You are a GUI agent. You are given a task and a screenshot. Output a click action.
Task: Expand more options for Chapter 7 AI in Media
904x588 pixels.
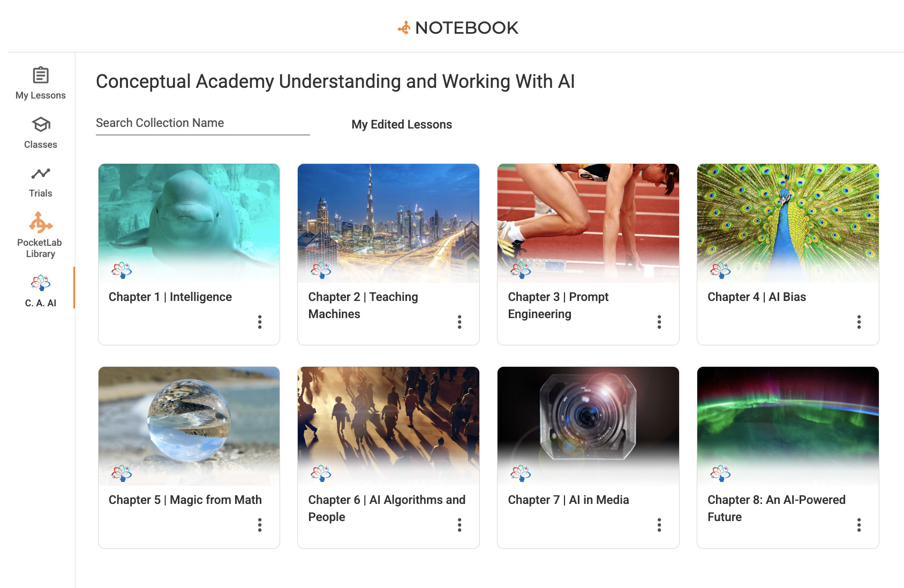point(659,525)
